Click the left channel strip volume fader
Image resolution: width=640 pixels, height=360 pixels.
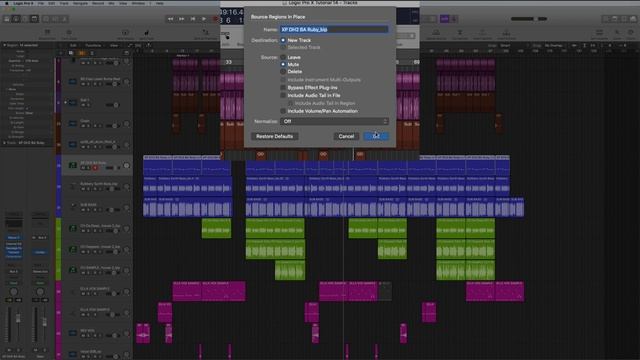click(18, 319)
